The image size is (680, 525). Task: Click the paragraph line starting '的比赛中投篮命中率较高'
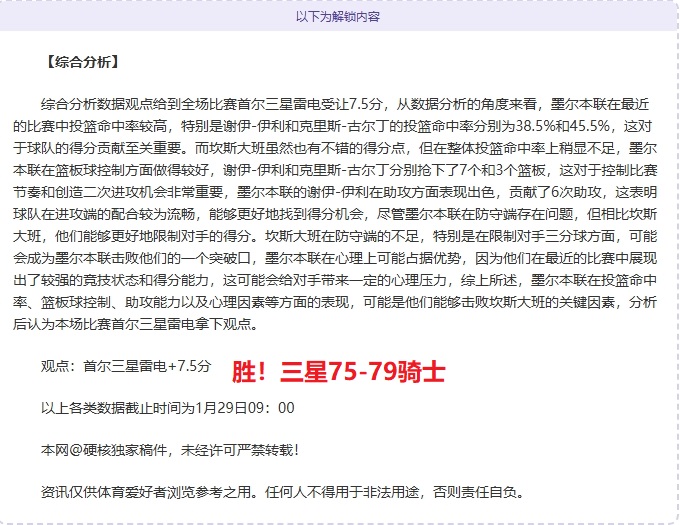coord(333,127)
